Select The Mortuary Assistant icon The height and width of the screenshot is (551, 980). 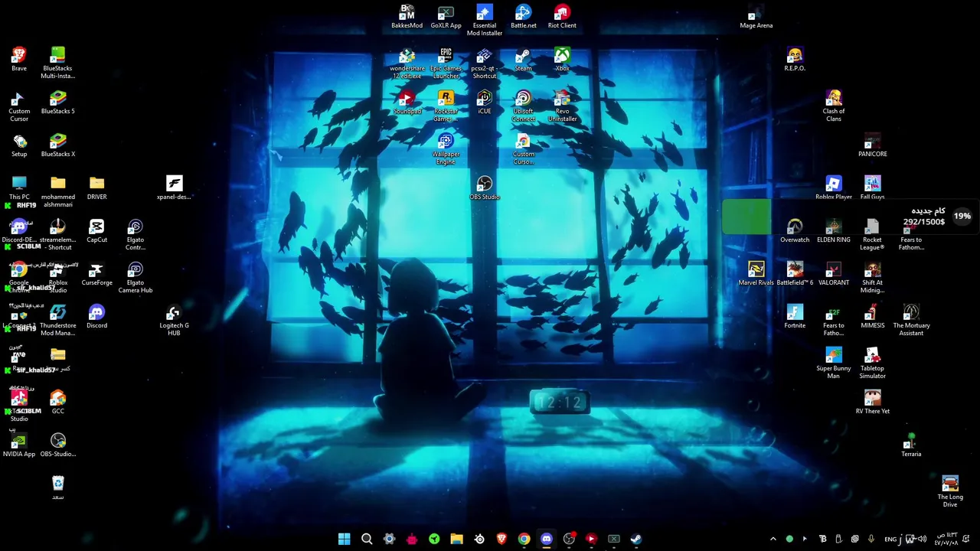tap(911, 321)
